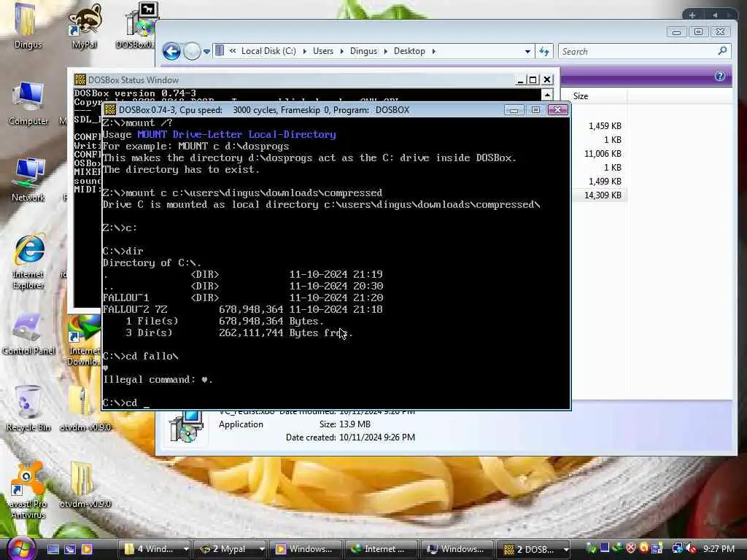Open the Control Panel desktop icon
This screenshot has width=747, height=560.
28,334
